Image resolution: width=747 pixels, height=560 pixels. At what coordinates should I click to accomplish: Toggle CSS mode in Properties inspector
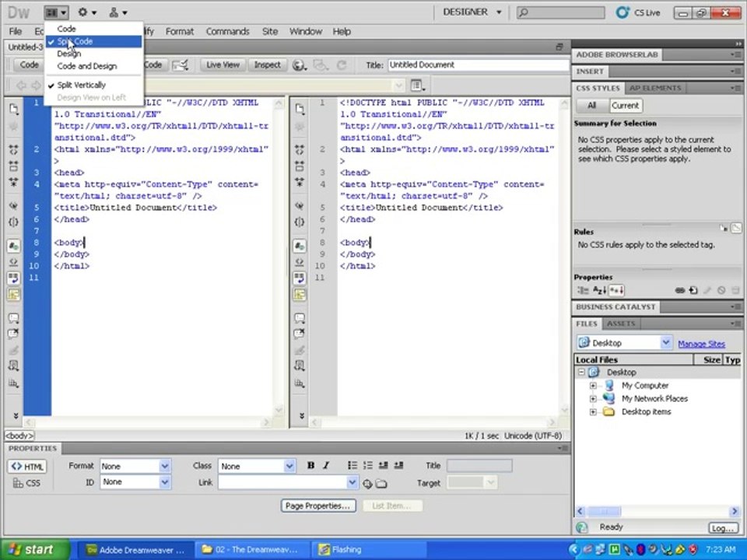26,483
